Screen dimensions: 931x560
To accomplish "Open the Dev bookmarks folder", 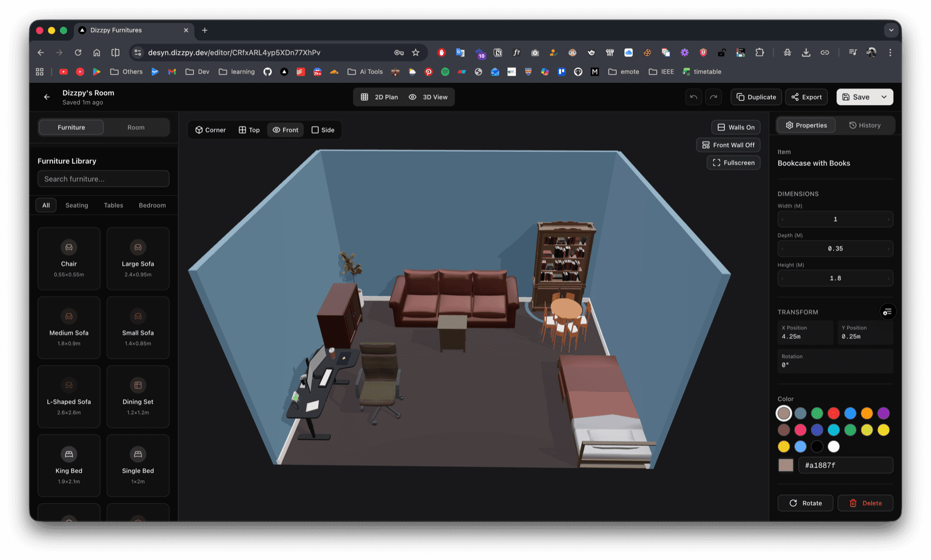I will click(x=197, y=72).
